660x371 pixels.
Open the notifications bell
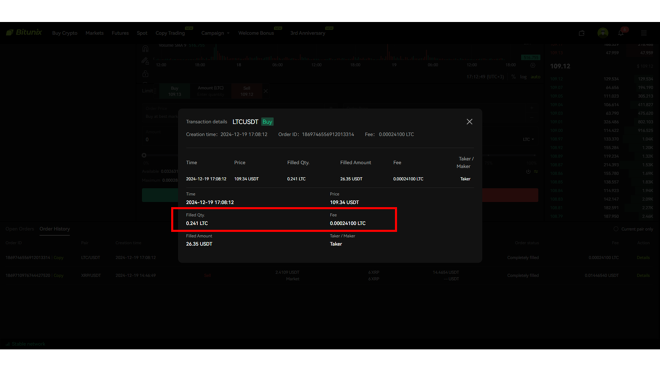click(x=621, y=33)
